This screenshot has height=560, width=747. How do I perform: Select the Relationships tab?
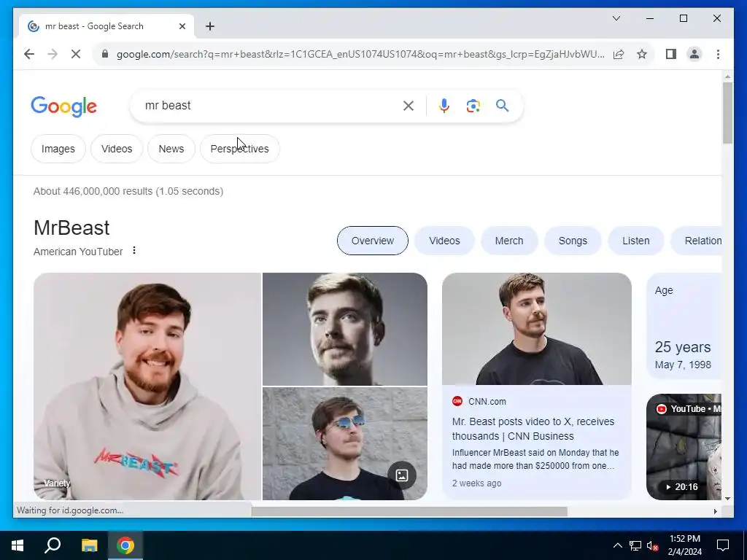697,241
